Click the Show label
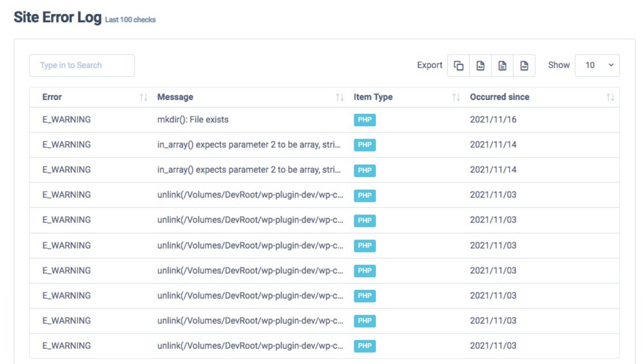 click(559, 65)
